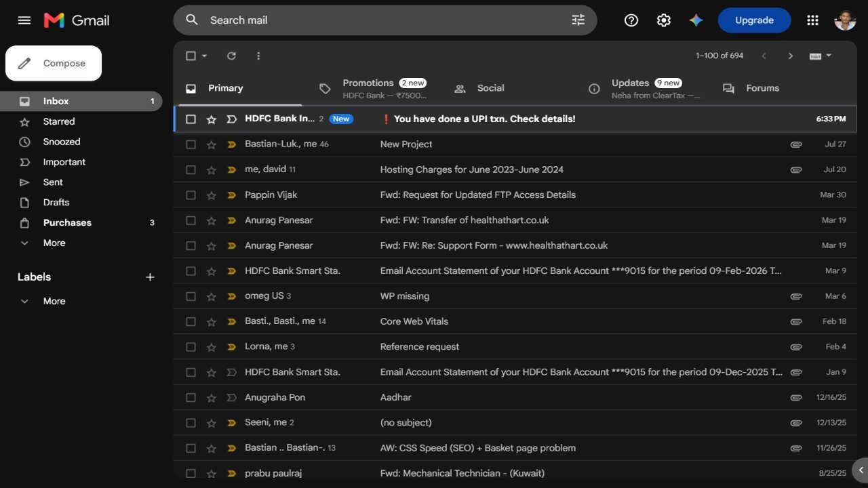Open Fwd: FW: Transfer of healthathart.co.uk email
Screen dimensions: 868x488
point(515,220)
